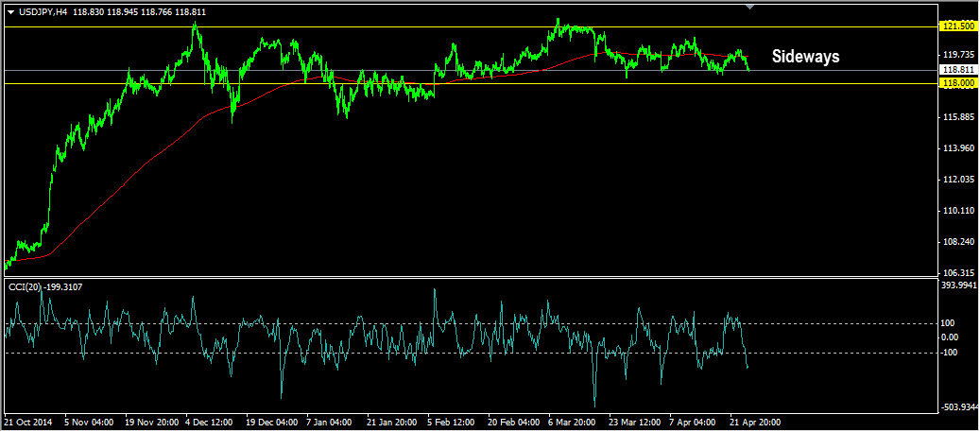Click the -503.9344 CCI scale minimum label

click(x=958, y=407)
